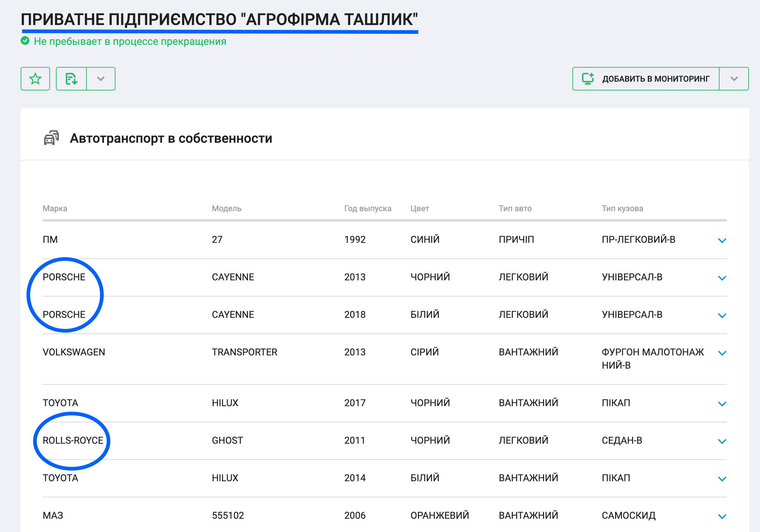The height and width of the screenshot is (532, 760).
Task: Click the Марка column header
Action: pyautogui.click(x=55, y=208)
